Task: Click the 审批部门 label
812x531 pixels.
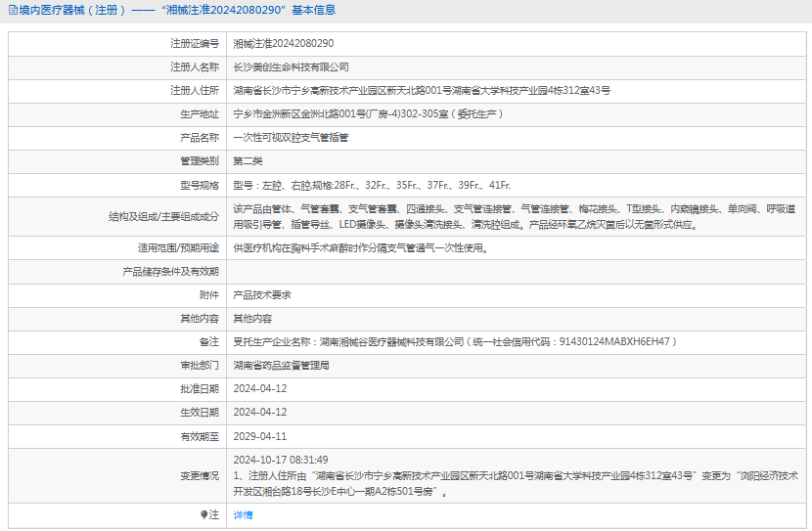Action: point(200,366)
